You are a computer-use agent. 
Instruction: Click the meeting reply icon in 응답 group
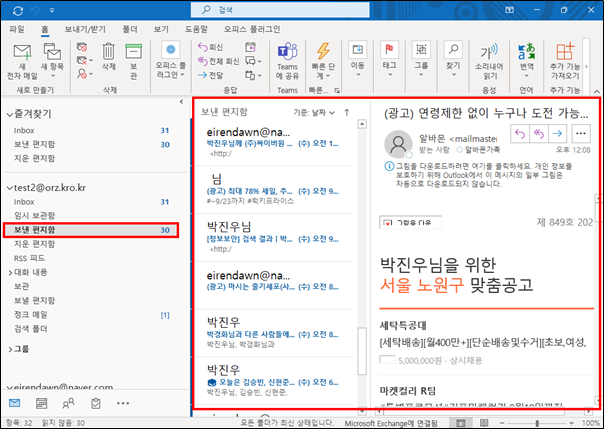tap(250, 47)
